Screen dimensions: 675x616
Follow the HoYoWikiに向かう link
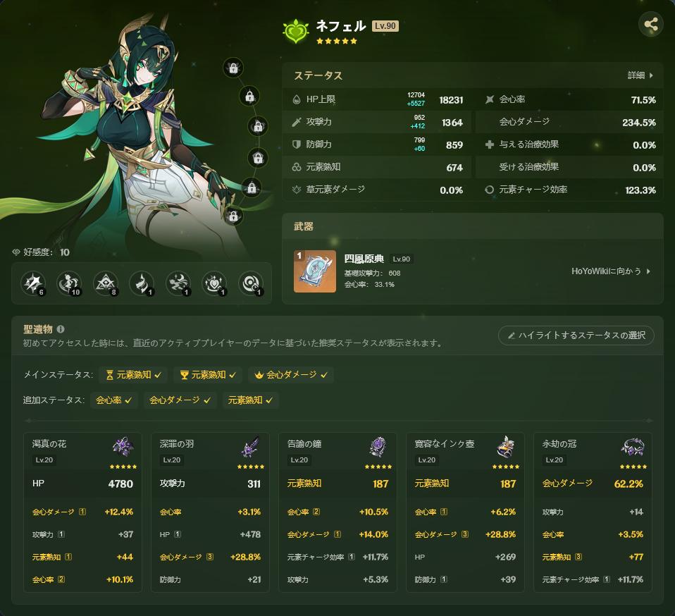[610, 271]
